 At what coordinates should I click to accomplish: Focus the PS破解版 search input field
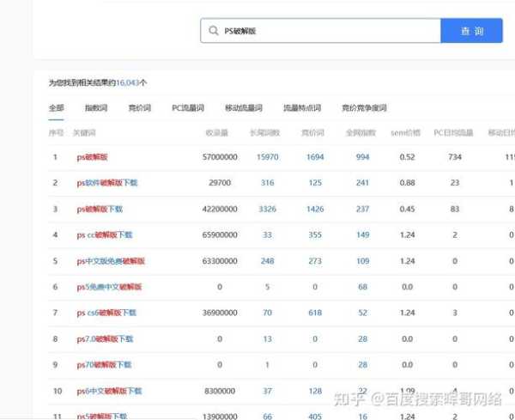click(x=320, y=31)
